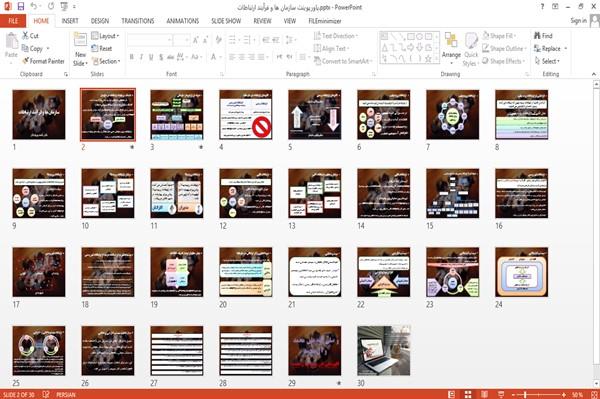This screenshot has width=600, height=399.
Task: Expand the Select dropdown in Editing group
Action: pyautogui.click(x=547, y=61)
